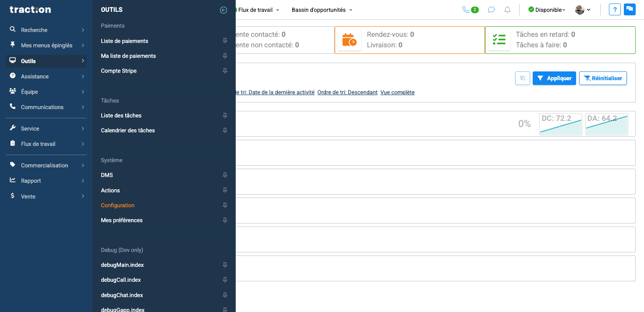Open notifications bell icon
Image resolution: width=644 pixels, height=312 pixels.
pos(507,10)
